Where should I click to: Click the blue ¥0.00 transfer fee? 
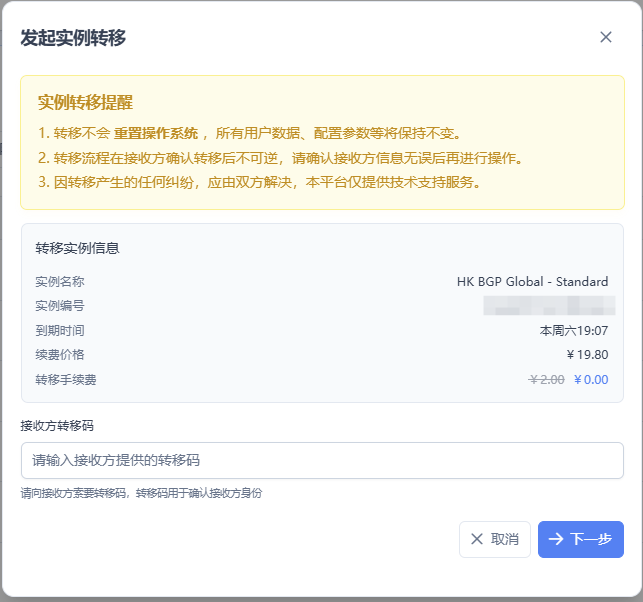(x=591, y=379)
